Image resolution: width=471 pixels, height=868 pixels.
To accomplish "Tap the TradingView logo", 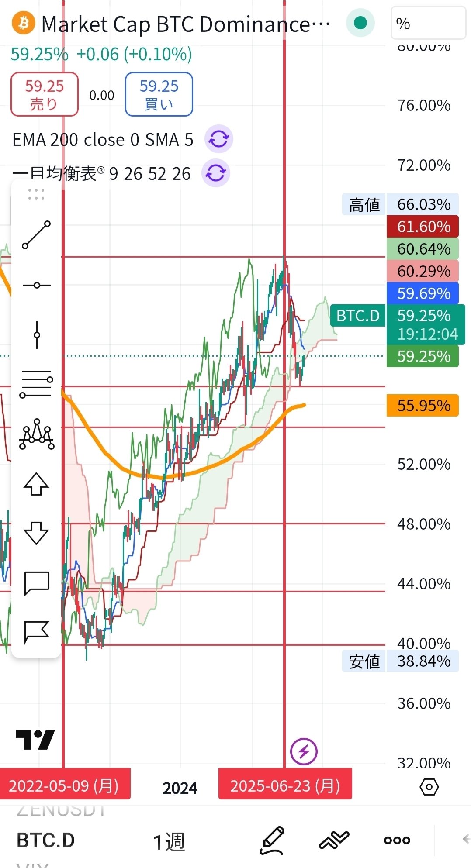I will [35, 740].
